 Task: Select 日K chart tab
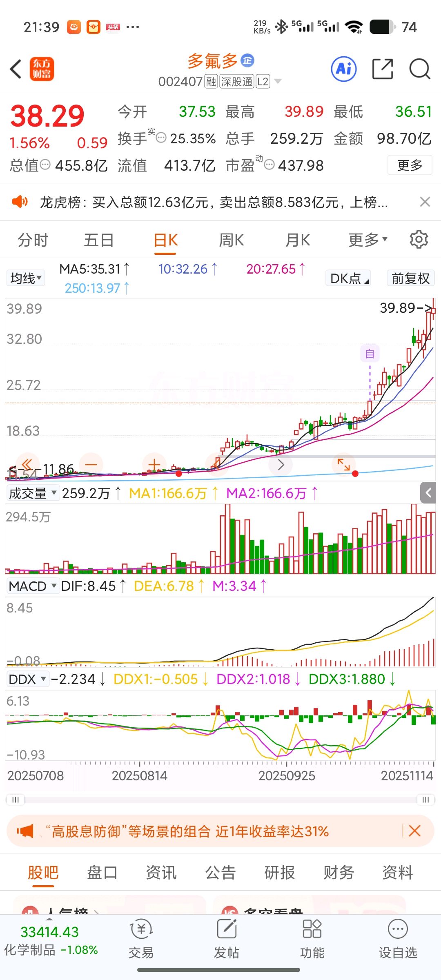pyautogui.click(x=166, y=240)
